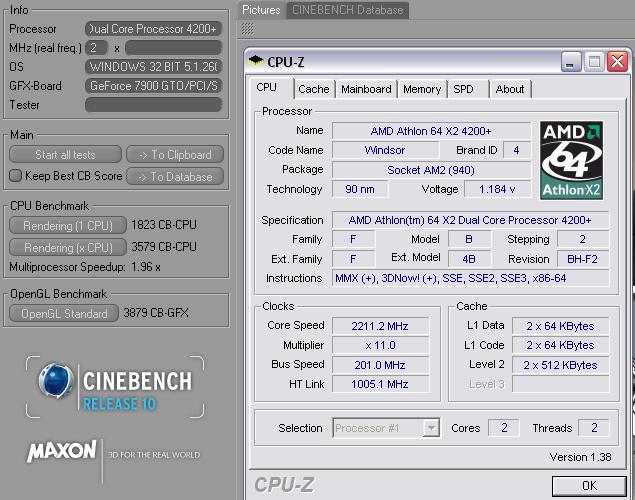
Task: Click the dotted grip icon under Pictures tab
Action: (247, 29)
